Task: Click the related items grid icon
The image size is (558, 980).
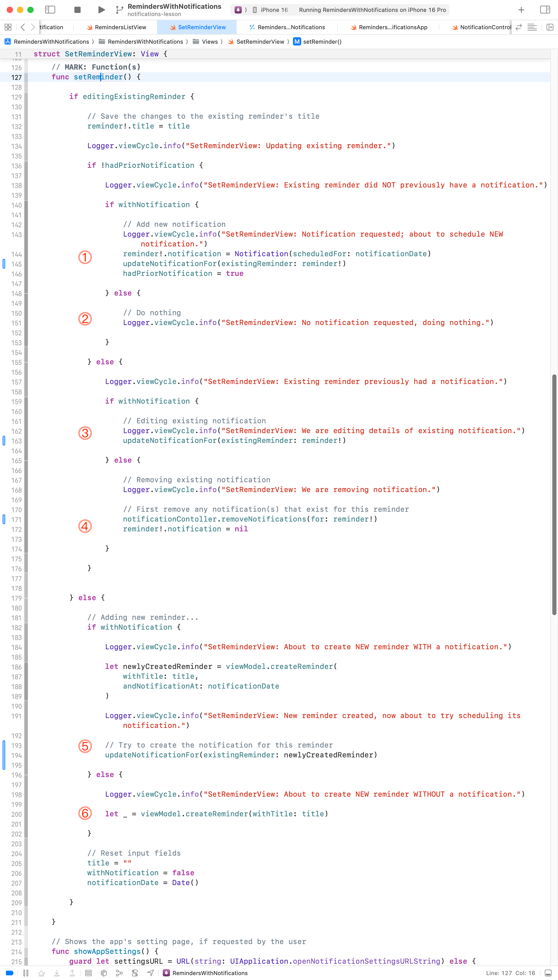Action: coord(8,27)
